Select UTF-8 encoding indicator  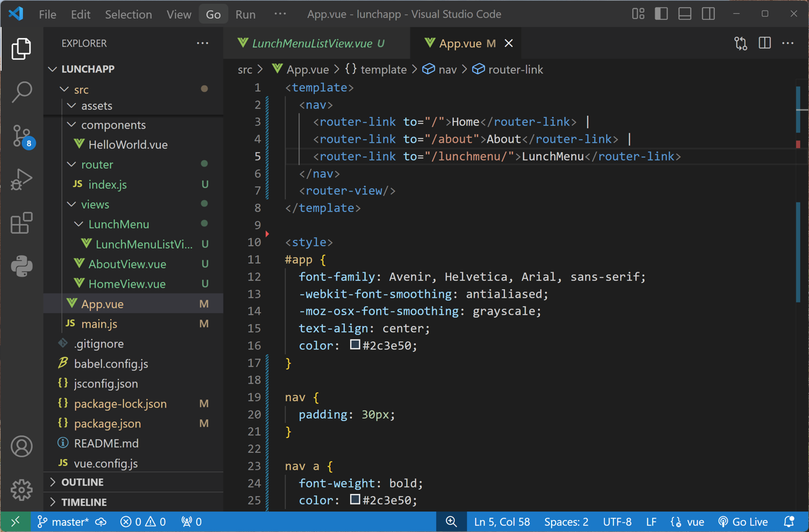pos(617,522)
